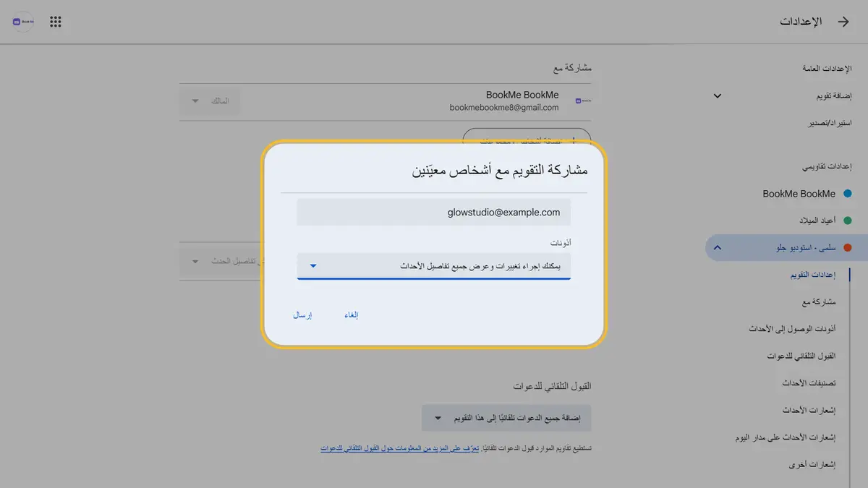Collapse the سلمى - استوديو جلو chevron
This screenshot has width=868, height=488.
click(718, 247)
